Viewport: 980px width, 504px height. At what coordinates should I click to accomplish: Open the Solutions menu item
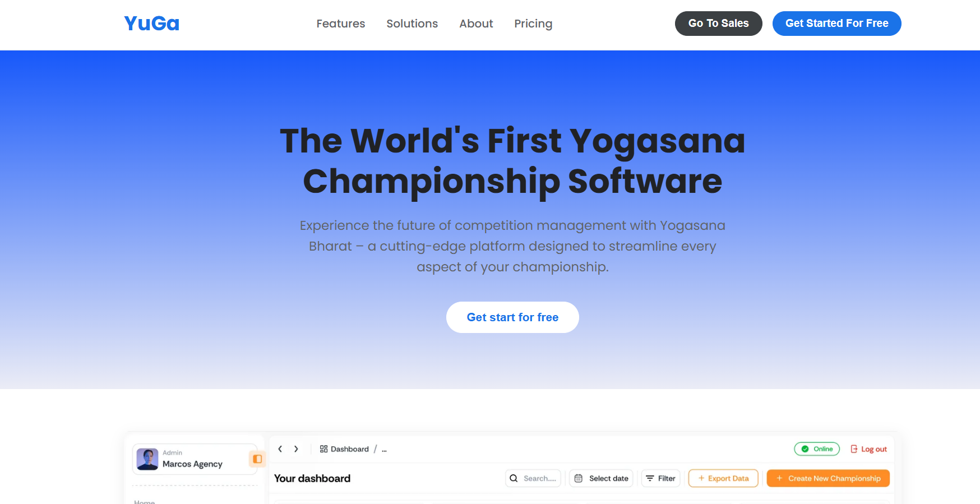point(412,24)
